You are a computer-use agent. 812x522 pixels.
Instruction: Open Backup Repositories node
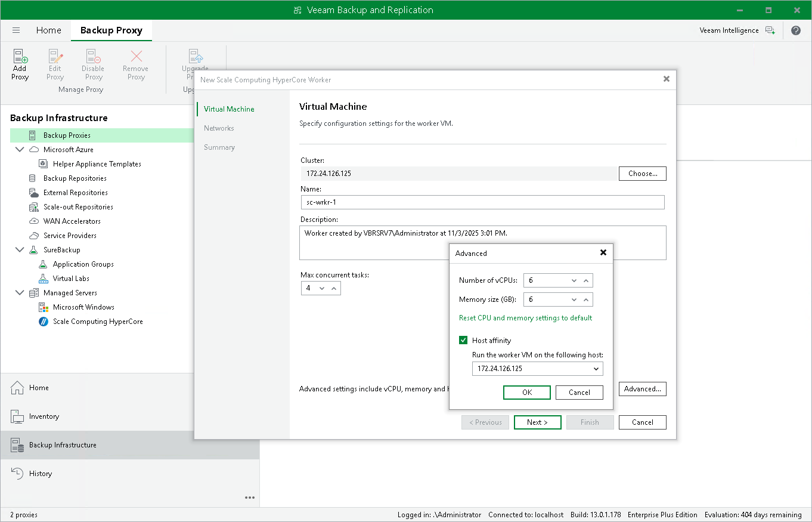point(75,178)
